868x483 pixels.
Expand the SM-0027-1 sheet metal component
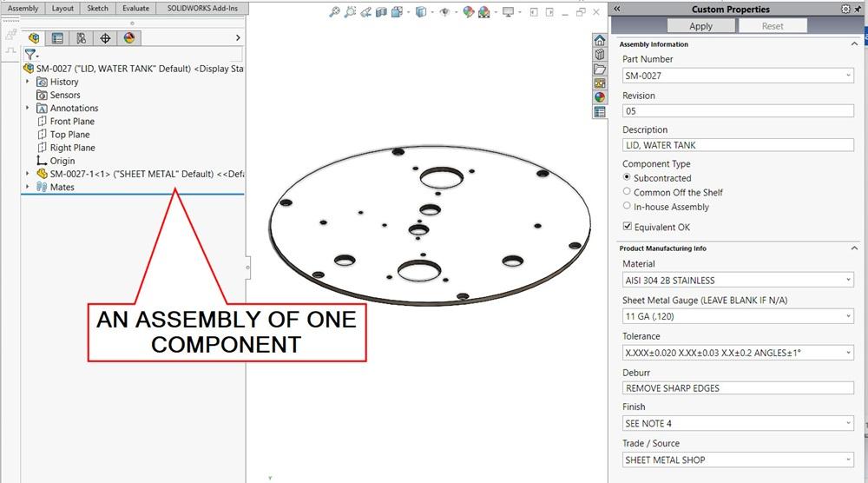[x=28, y=174]
